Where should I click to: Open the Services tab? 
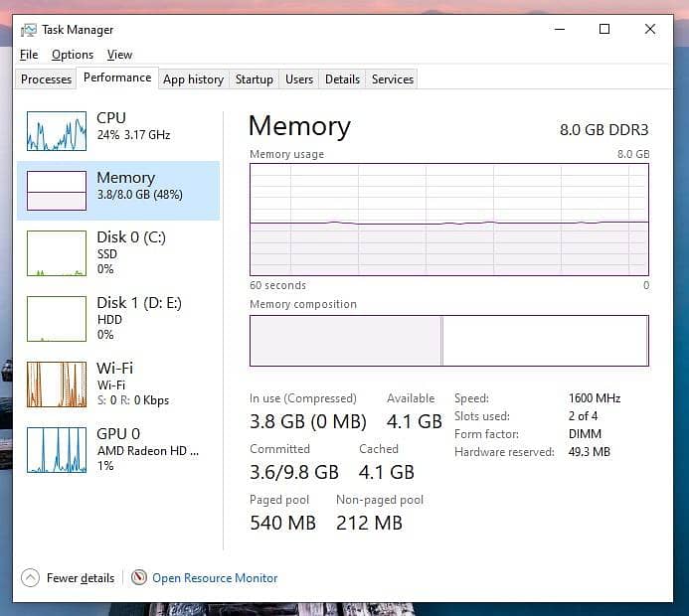393,79
